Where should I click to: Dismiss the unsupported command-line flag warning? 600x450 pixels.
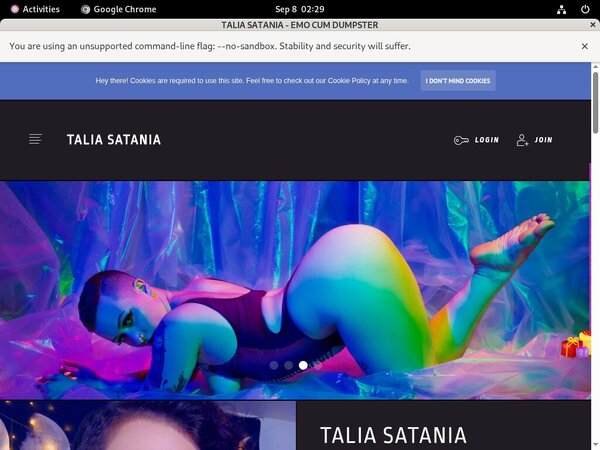(585, 46)
